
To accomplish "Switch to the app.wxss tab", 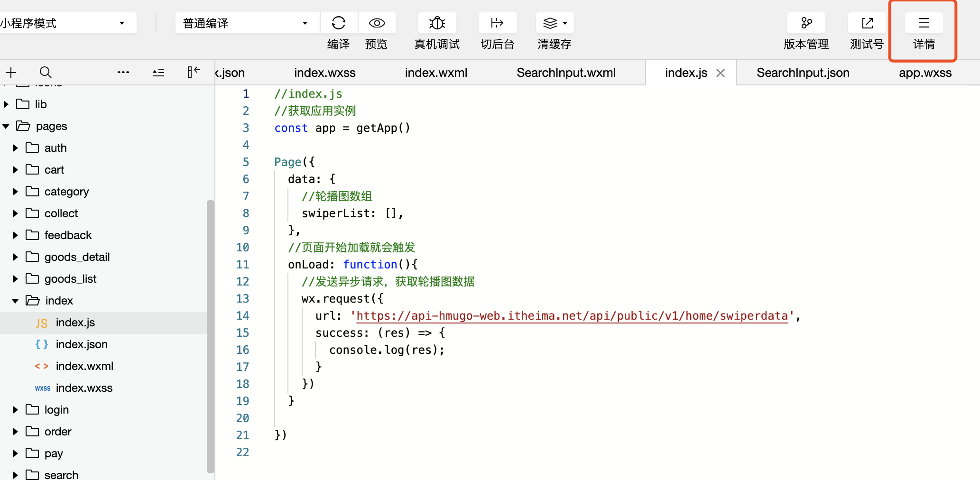I will click(925, 73).
